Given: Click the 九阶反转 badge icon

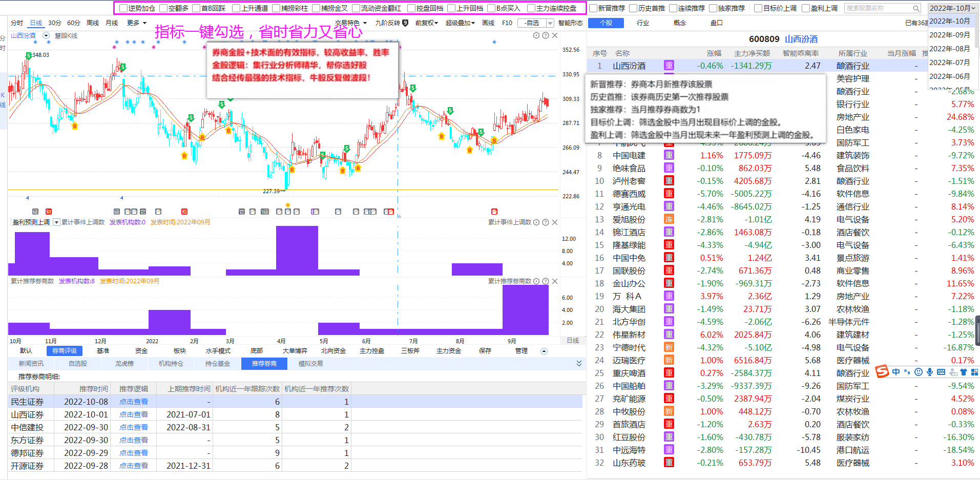Looking at the screenshot, I should click(x=405, y=23).
